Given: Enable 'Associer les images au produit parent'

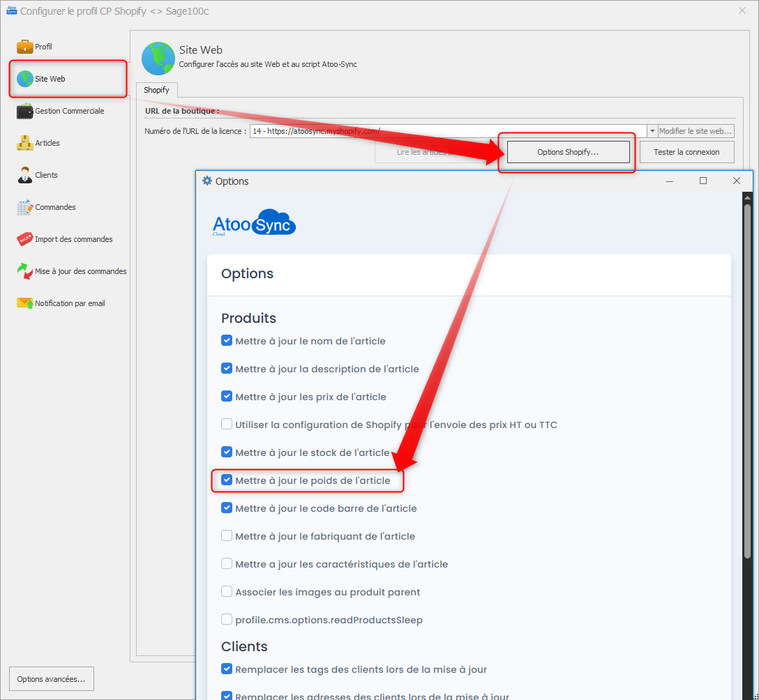Looking at the screenshot, I should tap(227, 592).
